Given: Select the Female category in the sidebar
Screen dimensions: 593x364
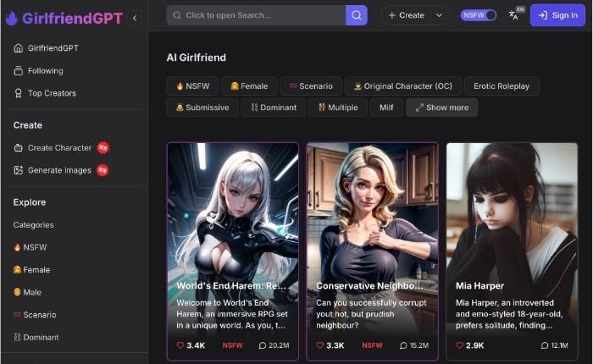Looking at the screenshot, I should click(32, 270).
